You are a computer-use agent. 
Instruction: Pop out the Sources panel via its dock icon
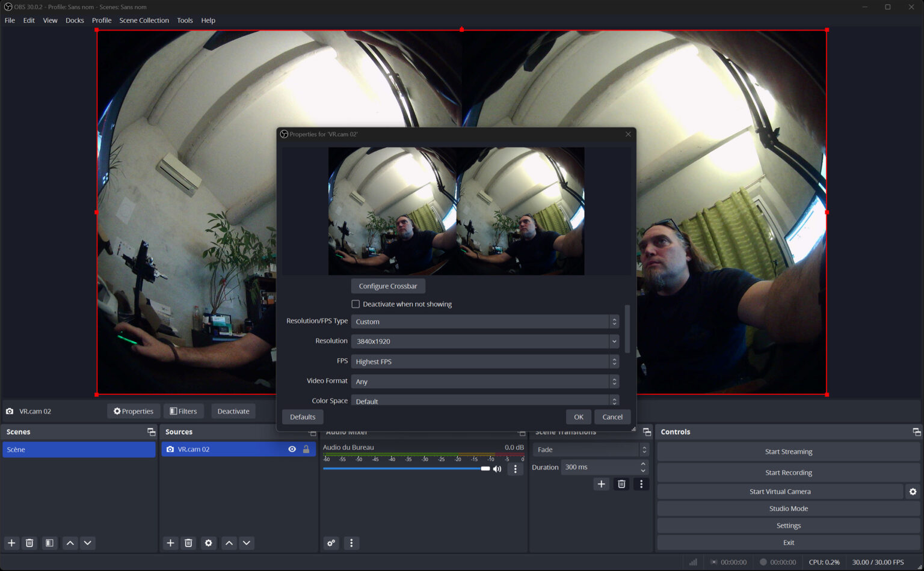tap(313, 432)
